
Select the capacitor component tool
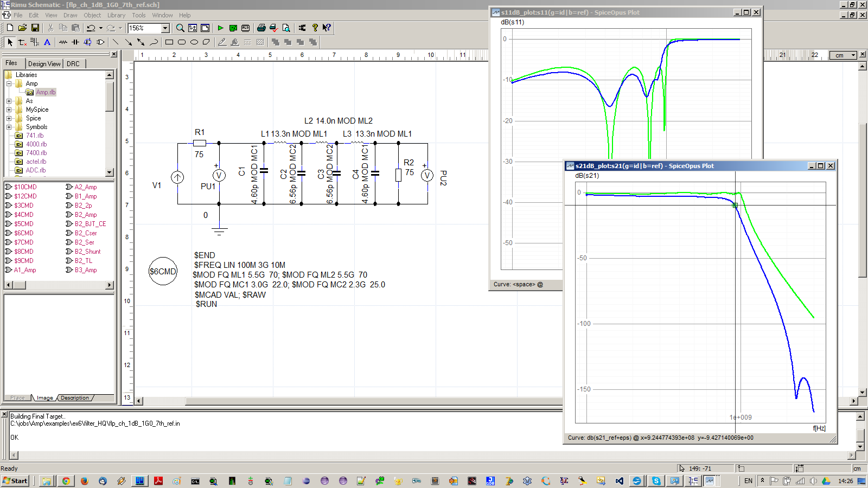(75, 42)
